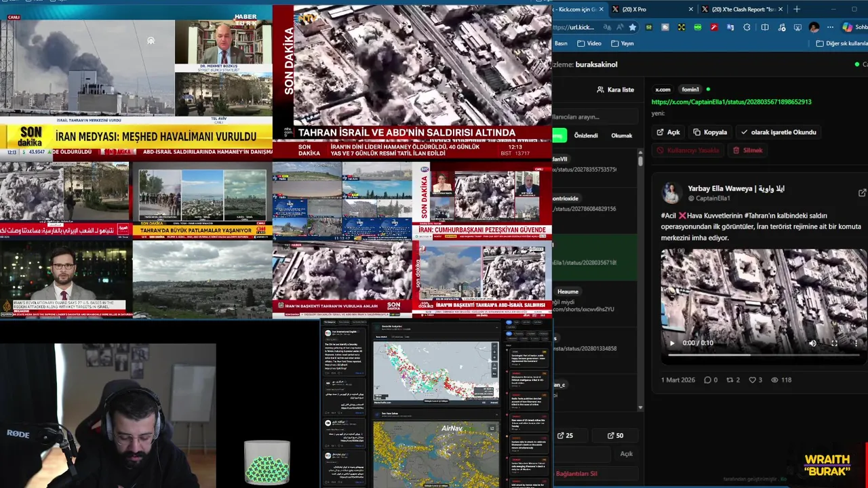868x488 pixels.
Task: Close the X'te Clash Report tab
Action: [781, 9]
